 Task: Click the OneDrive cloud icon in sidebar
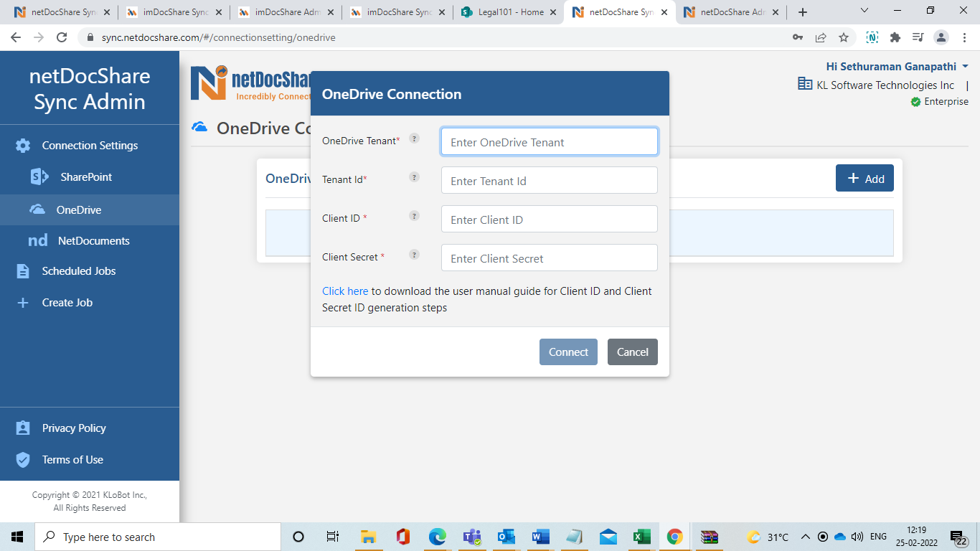pyautogui.click(x=37, y=209)
